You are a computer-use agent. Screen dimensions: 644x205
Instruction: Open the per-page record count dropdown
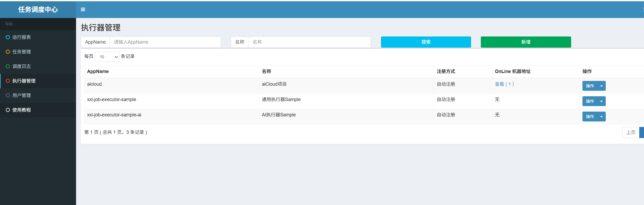pyautogui.click(x=107, y=57)
